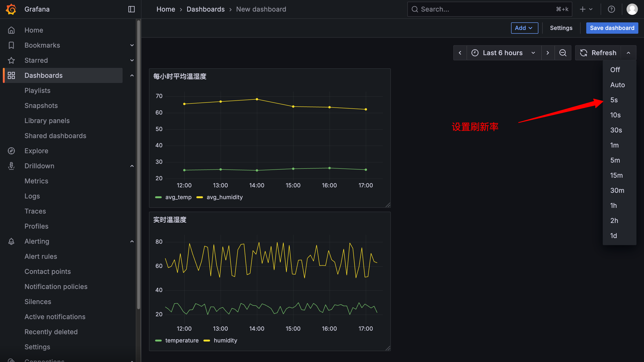Open the user profile avatar
The width and height of the screenshot is (644, 362).
click(632, 9)
